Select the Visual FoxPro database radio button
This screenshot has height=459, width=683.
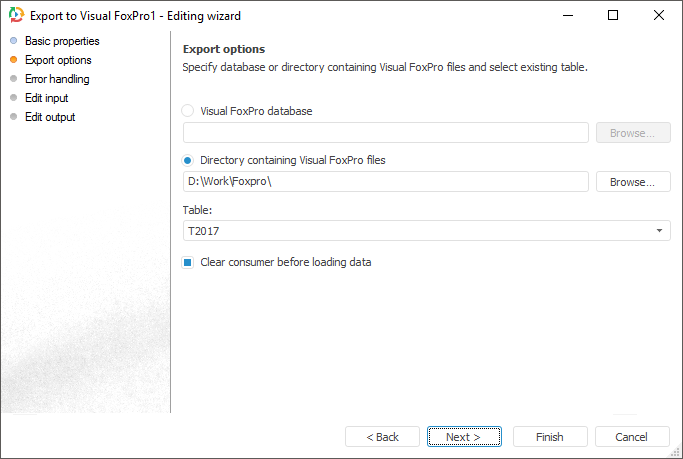(188, 111)
